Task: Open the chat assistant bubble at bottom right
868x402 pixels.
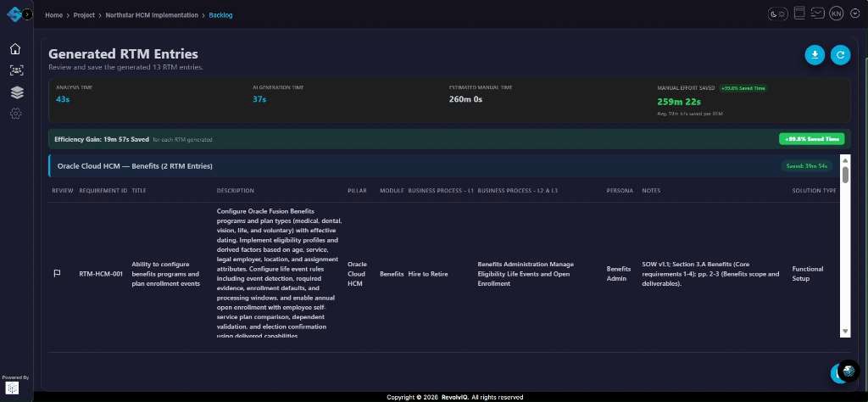Action: [848, 371]
